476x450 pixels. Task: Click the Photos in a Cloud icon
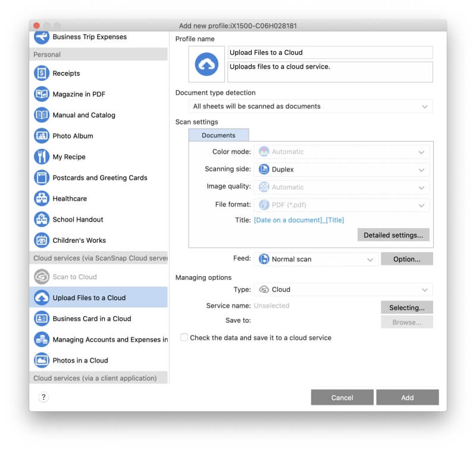pyautogui.click(x=42, y=361)
